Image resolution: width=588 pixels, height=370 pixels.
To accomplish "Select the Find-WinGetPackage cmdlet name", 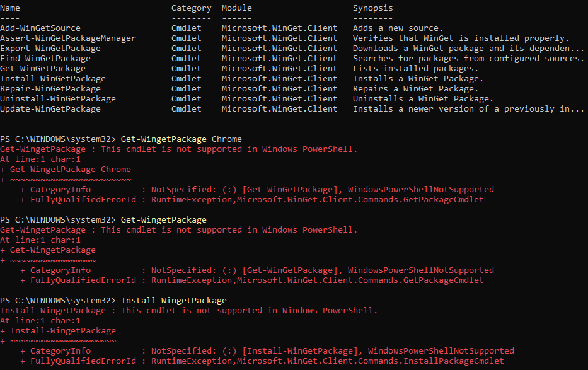I will pos(45,59).
